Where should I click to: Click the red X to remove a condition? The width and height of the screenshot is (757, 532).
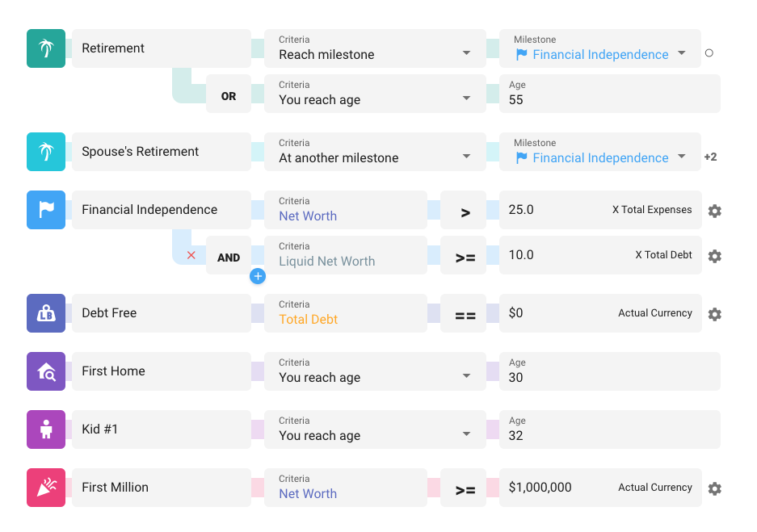click(x=191, y=253)
